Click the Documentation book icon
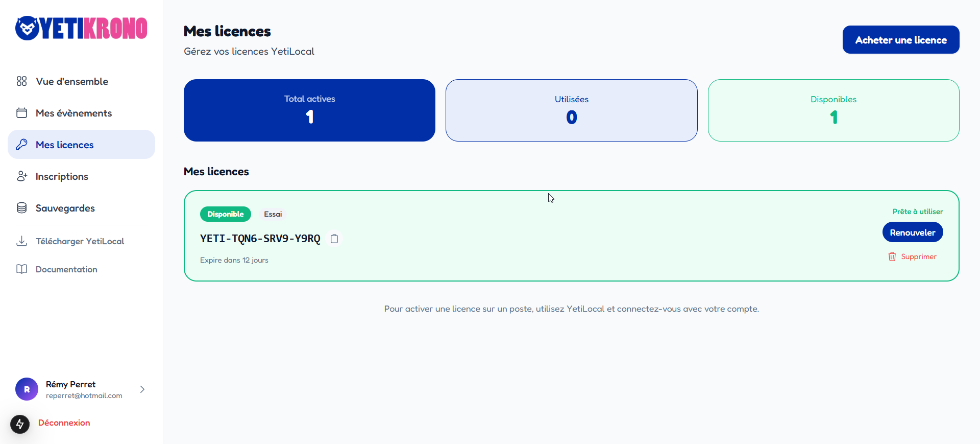Screen dimensions: 980x444 [21, 269]
